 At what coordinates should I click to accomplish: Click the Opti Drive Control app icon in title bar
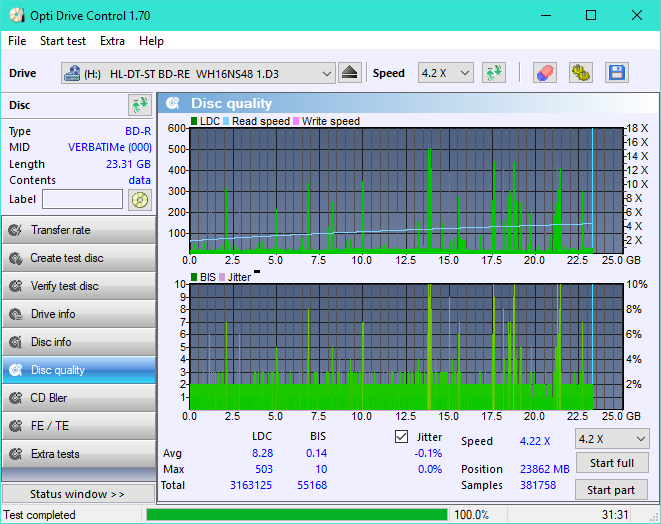pos(17,16)
